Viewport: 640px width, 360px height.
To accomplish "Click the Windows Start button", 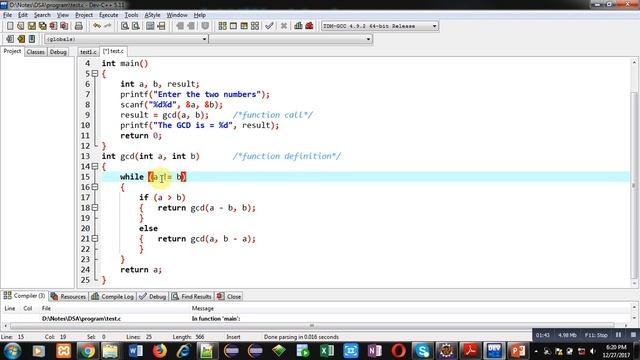I will click(12, 351).
